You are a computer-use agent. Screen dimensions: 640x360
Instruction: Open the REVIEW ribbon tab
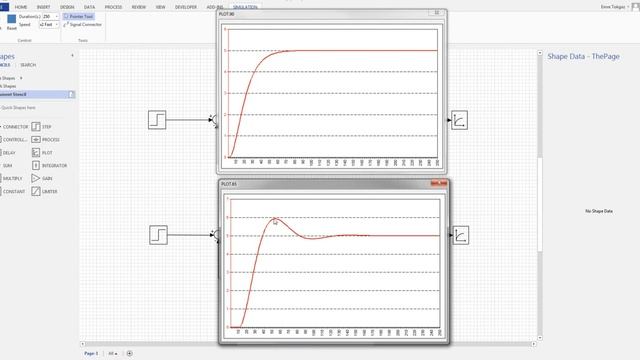pyautogui.click(x=138, y=7)
